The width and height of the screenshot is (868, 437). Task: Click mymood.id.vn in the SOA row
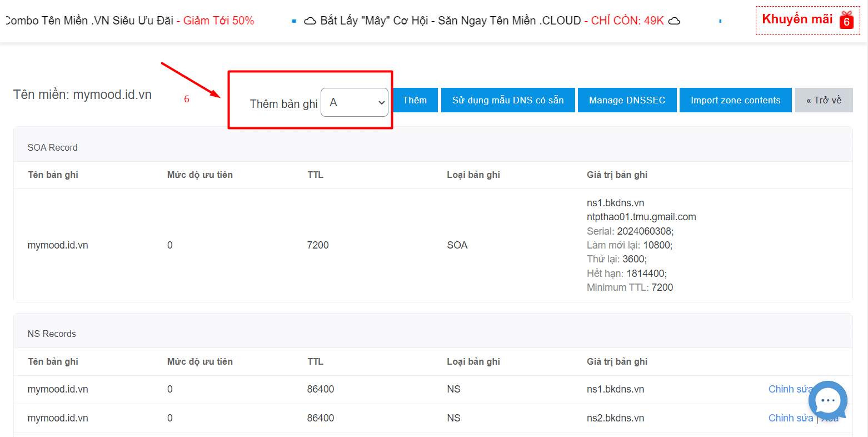tap(58, 245)
